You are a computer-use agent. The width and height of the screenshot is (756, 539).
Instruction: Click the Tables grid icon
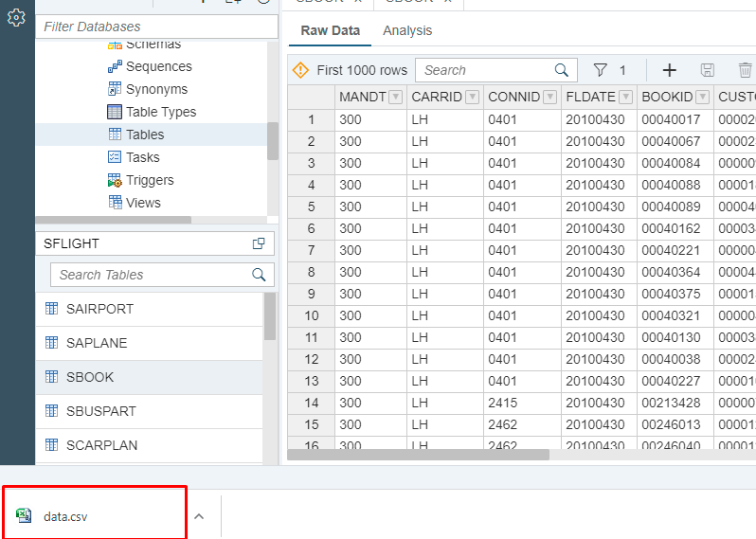pos(115,135)
